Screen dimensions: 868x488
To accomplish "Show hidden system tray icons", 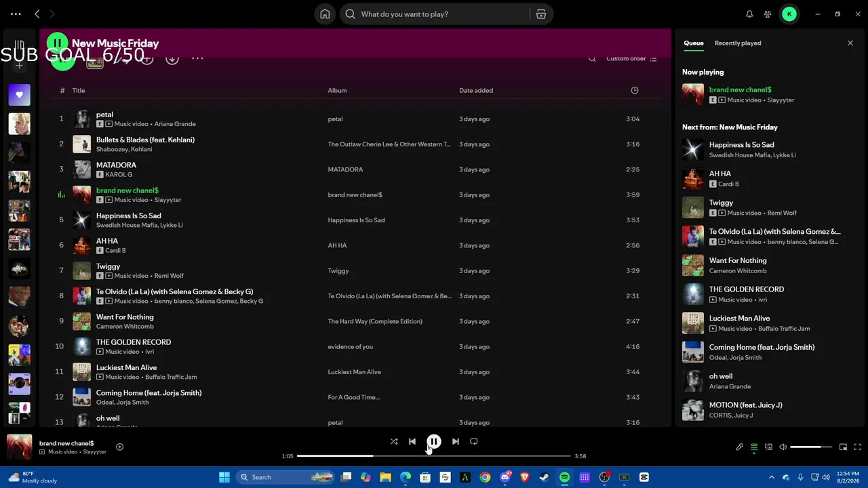I will click(x=771, y=477).
